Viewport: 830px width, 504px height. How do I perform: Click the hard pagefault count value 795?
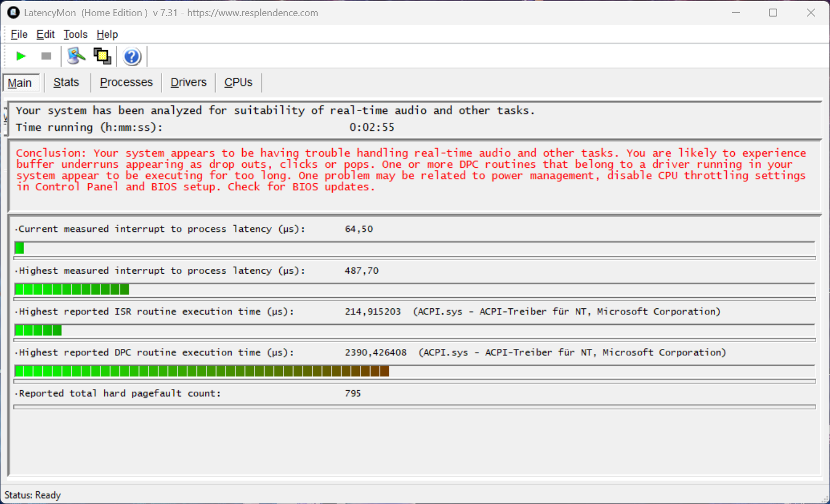(x=353, y=393)
